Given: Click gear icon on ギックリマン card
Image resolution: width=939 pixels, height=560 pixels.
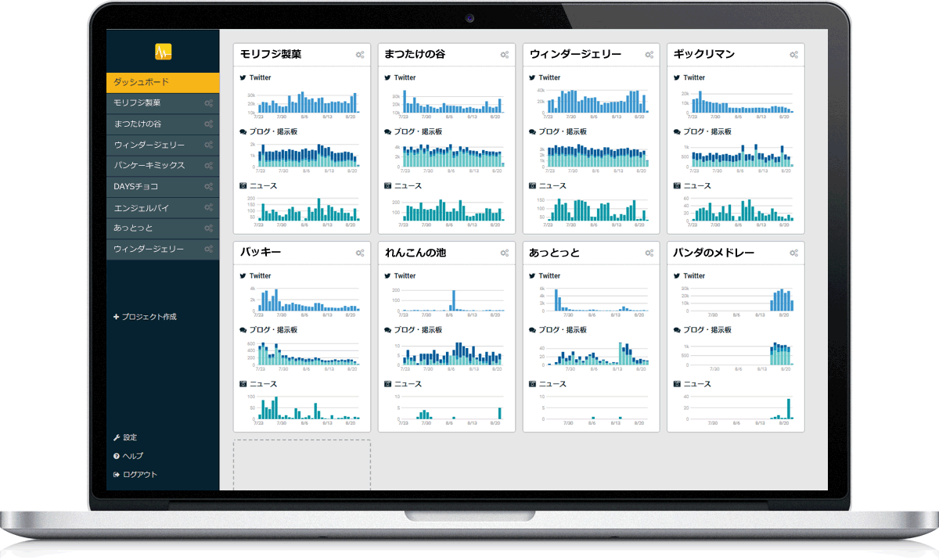Looking at the screenshot, I should 793,55.
